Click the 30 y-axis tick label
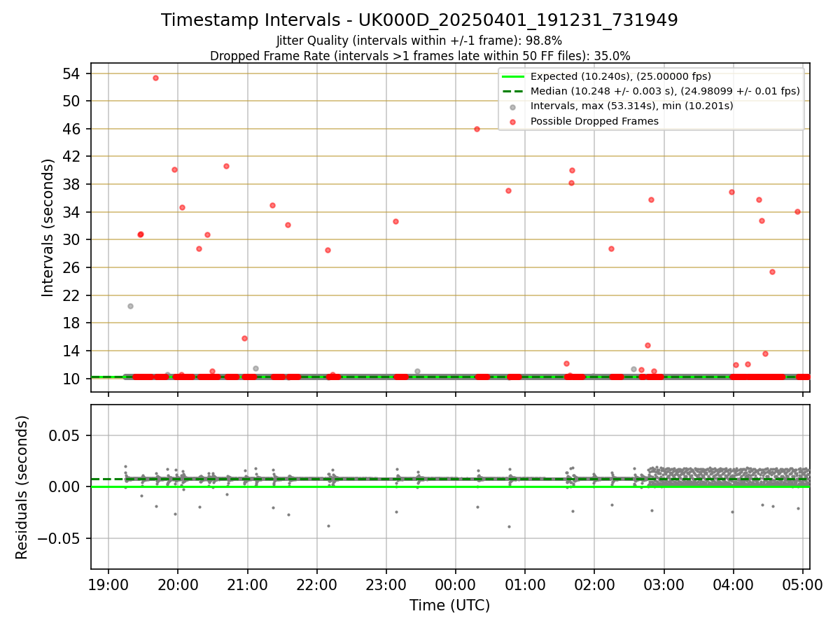Image resolution: width=840 pixels, height=630 pixels. coord(72,239)
